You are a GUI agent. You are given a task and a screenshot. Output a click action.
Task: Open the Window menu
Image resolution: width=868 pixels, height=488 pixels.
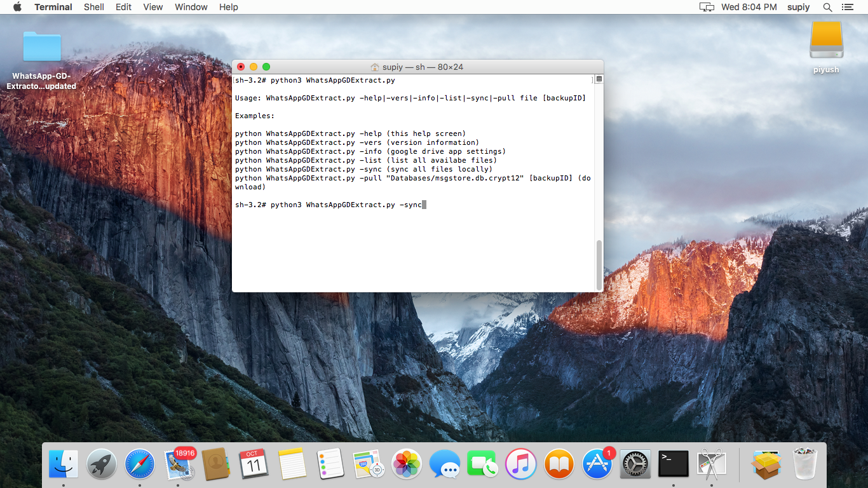tap(191, 7)
